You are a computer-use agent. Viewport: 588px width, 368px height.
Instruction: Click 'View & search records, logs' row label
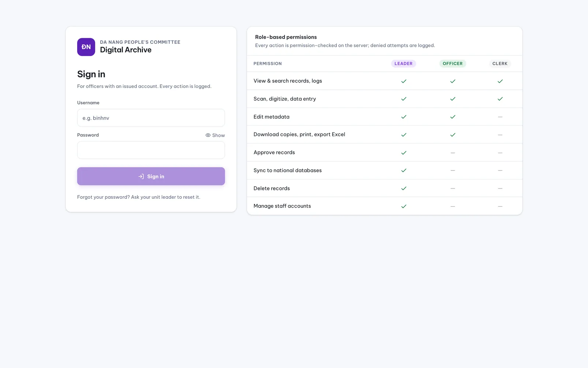pos(288,81)
